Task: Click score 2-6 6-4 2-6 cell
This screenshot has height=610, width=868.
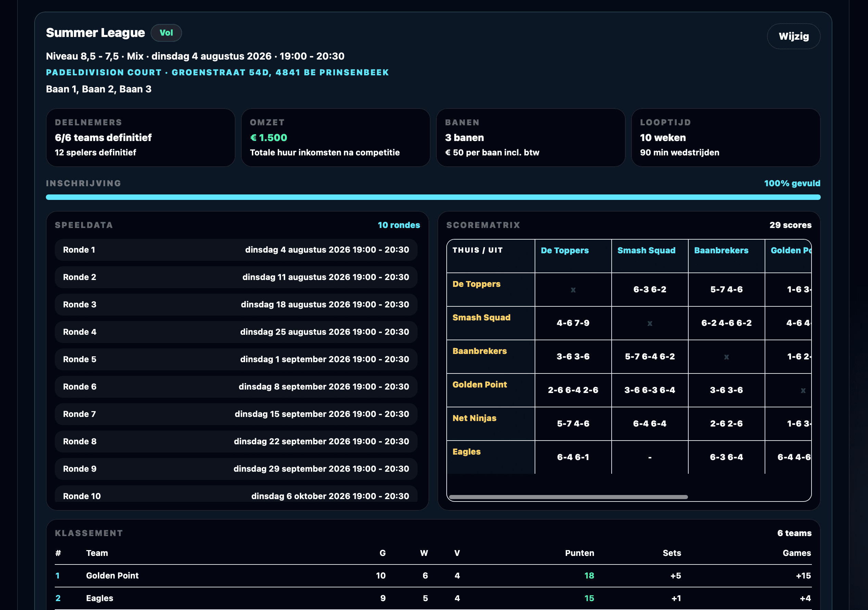Action: point(573,390)
